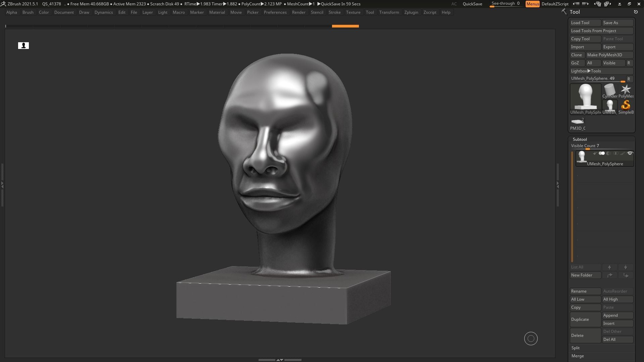Click the Append button
The width and height of the screenshot is (644, 362).
[618, 315]
